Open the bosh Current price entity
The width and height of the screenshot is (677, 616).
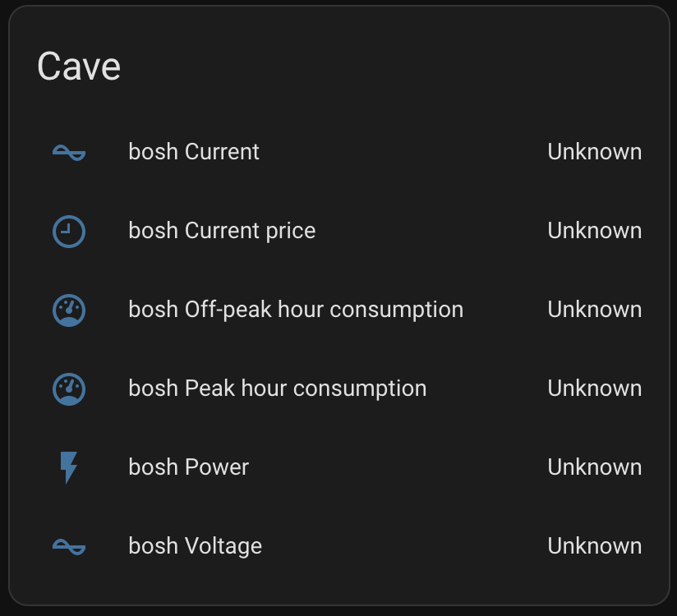(x=222, y=231)
